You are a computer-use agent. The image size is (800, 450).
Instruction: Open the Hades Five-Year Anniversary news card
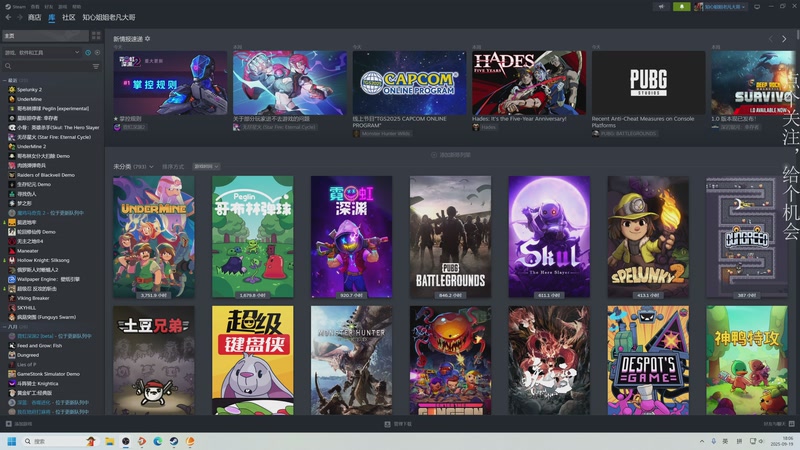[529, 83]
